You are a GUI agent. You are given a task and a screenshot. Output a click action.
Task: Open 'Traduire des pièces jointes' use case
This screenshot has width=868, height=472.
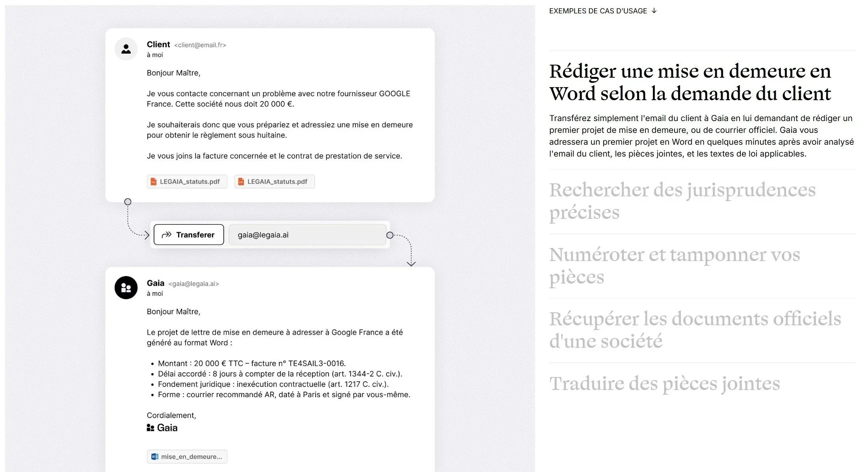coord(664,383)
